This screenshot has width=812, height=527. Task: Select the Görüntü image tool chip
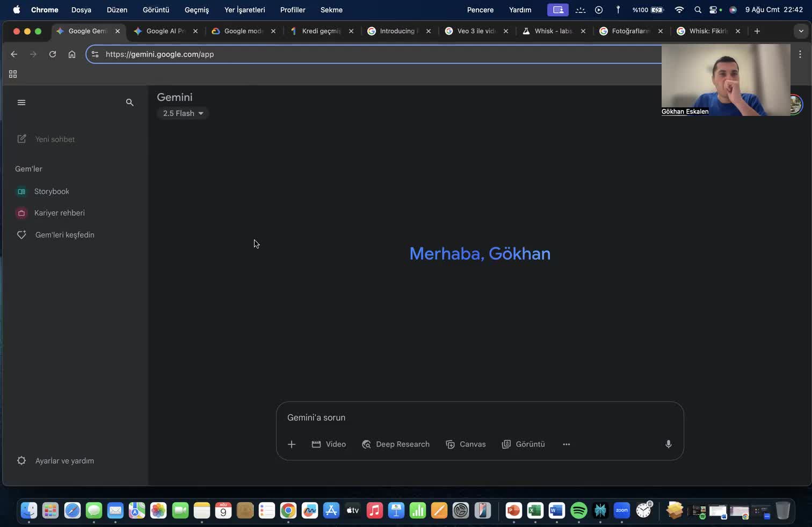523,444
